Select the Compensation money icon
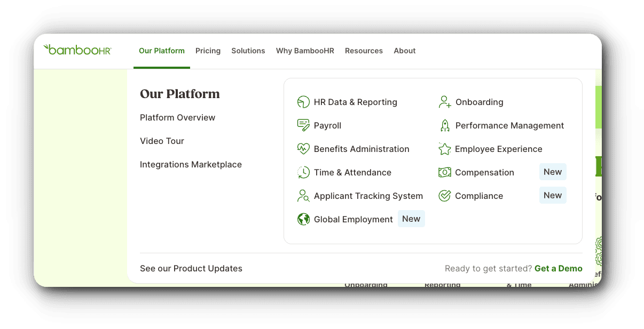Viewport: 644px width, 329px height. 444,172
